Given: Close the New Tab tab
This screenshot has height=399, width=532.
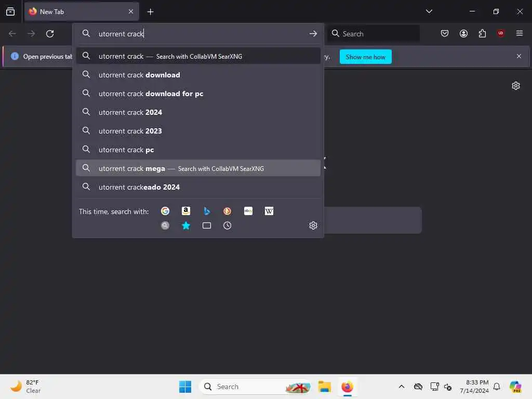Looking at the screenshot, I should pyautogui.click(x=131, y=11).
